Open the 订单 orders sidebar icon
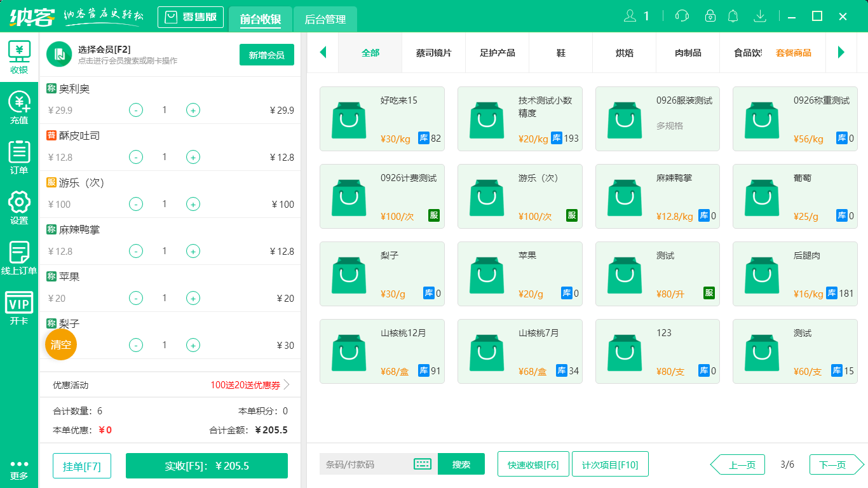868x488 pixels. click(x=18, y=157)
